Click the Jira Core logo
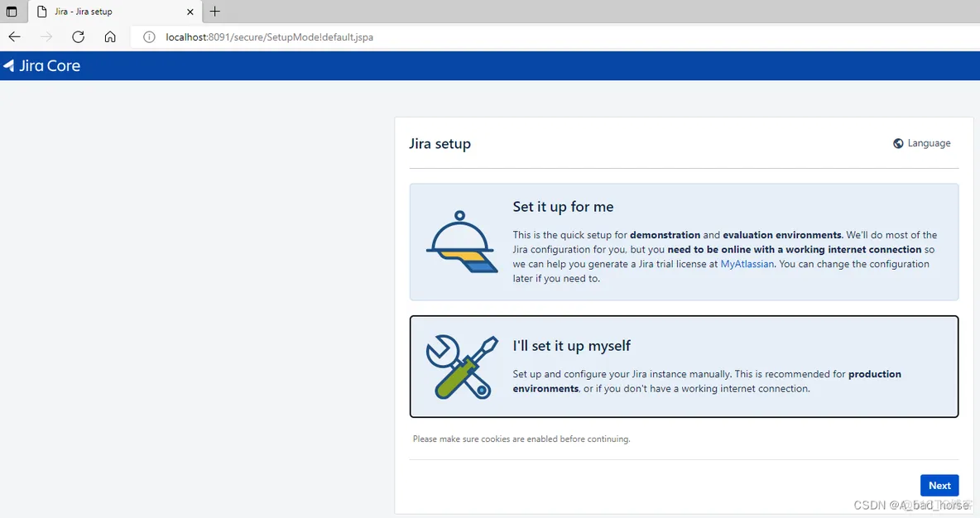The height and width of the screenshot is (518, 980). pos(42,65)
